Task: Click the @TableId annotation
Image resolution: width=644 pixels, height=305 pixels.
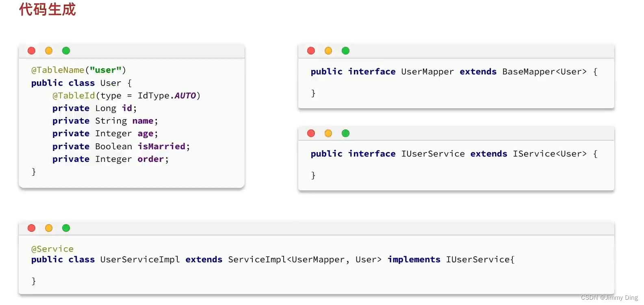Action: tap(74, 96)
